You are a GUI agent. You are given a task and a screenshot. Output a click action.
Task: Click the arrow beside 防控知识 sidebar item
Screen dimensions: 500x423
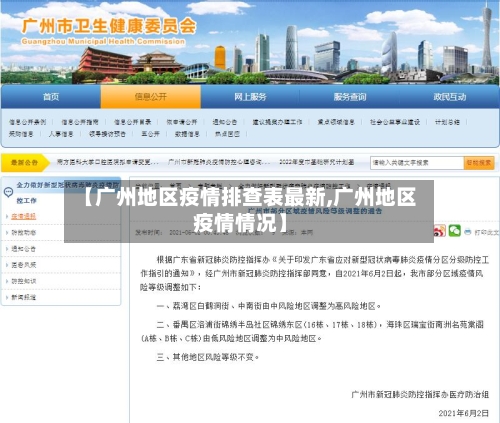point(7,281)
